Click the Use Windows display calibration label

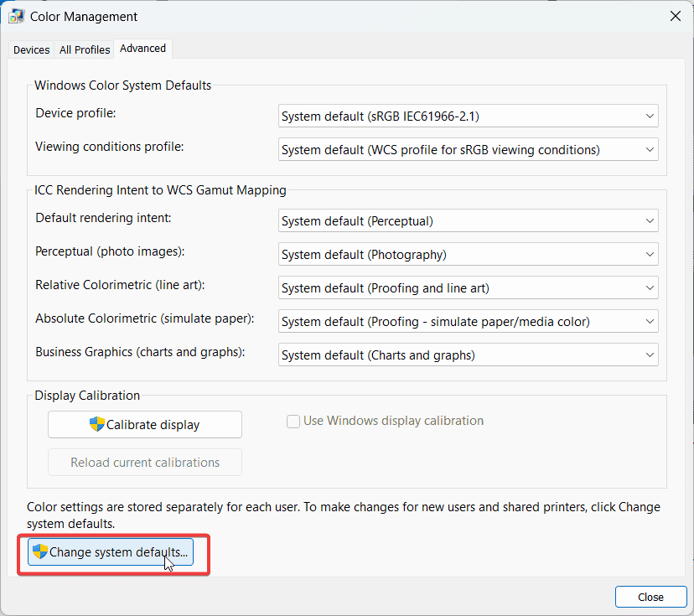coord(393,421)
